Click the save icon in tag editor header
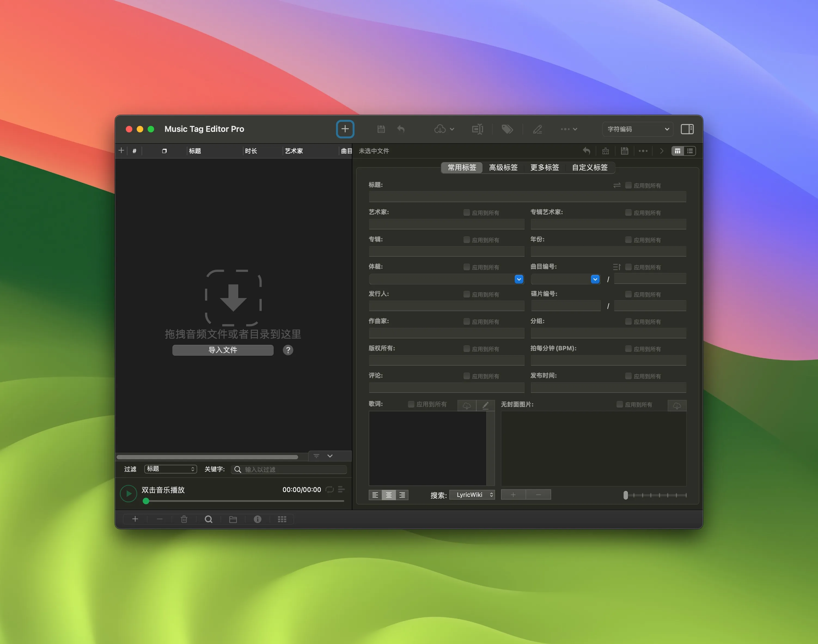Screen dimensions: 818x644 (x=624, y=151)
